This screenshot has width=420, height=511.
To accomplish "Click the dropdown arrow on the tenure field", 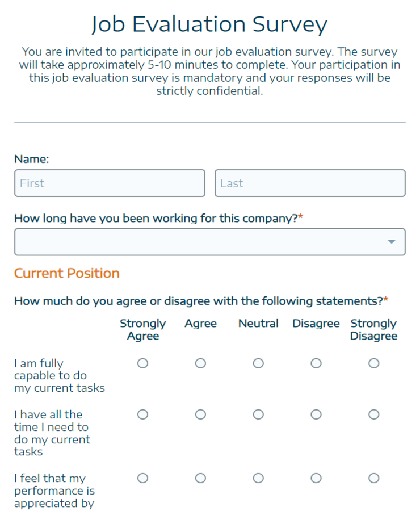I will (391, 241).
